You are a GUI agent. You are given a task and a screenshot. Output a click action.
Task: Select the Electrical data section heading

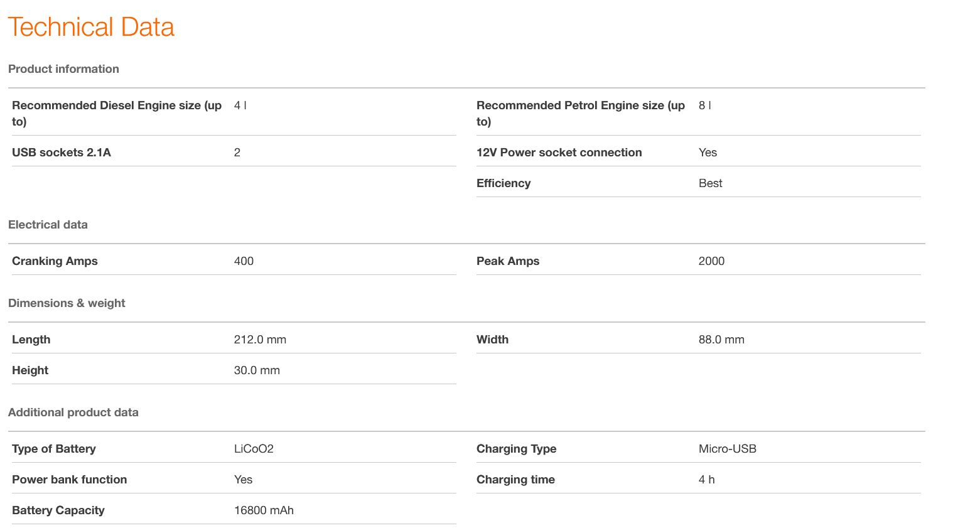(48, 225)
